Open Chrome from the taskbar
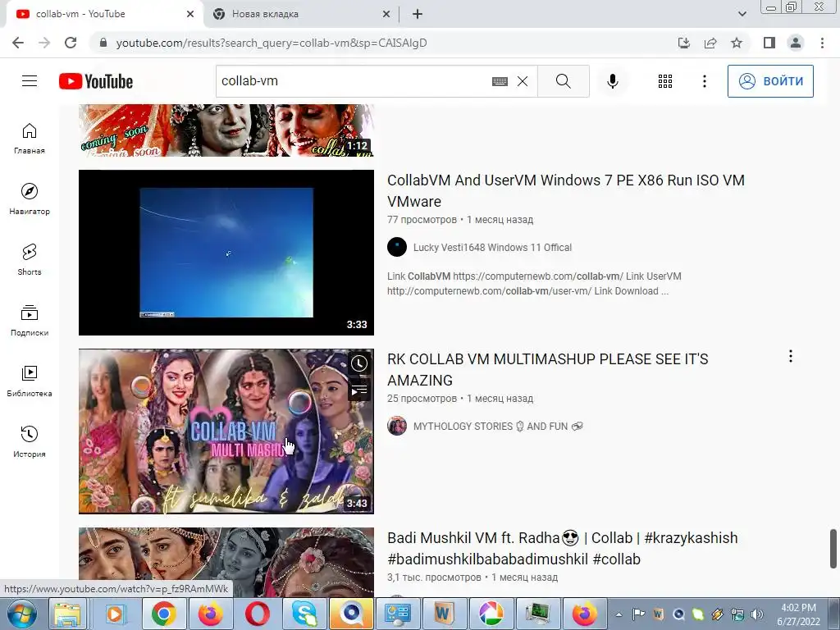Viewport: 840px width, 630px height. (x=164, y=614)
